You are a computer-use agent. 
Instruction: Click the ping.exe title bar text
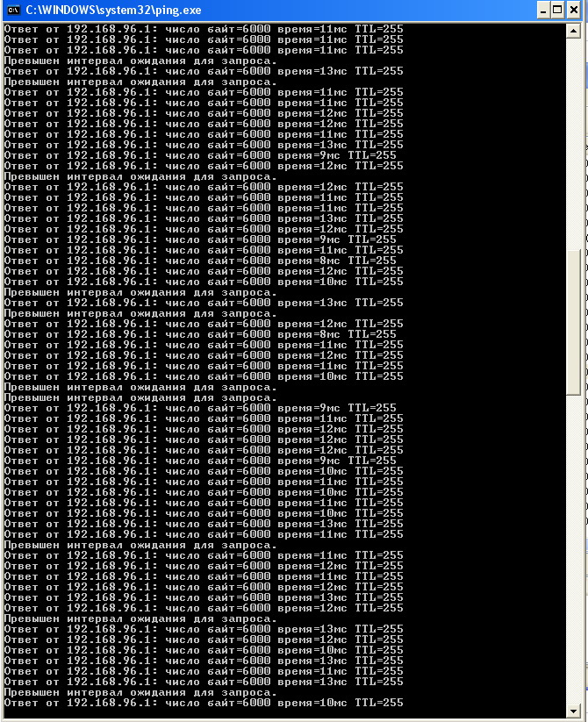pos(113,11)
